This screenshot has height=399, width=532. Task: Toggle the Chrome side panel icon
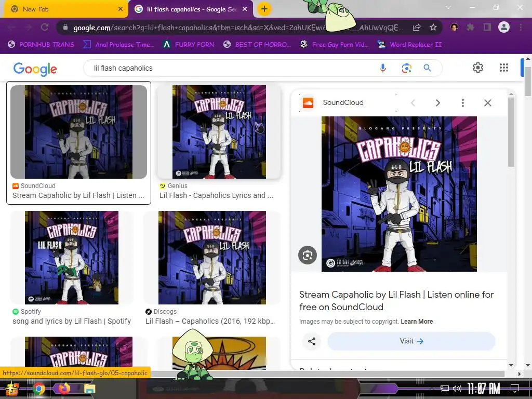pyautogui.click(x=487, y=27)
